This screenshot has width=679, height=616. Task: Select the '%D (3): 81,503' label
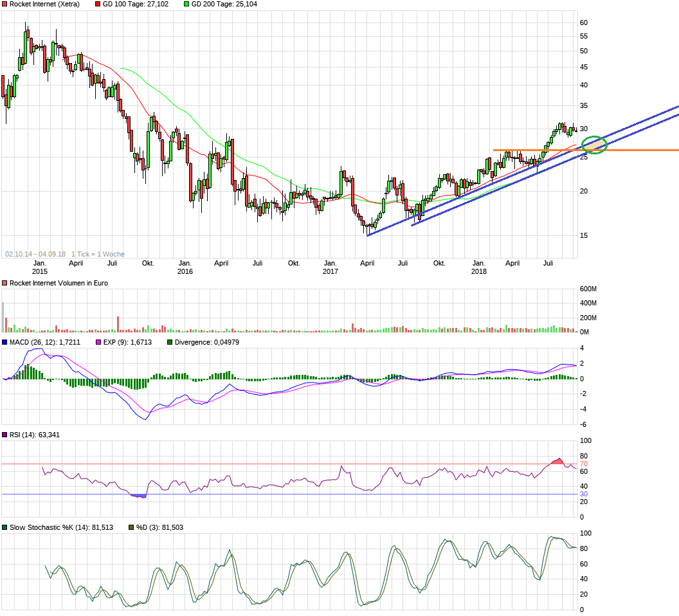pos(160,528)
